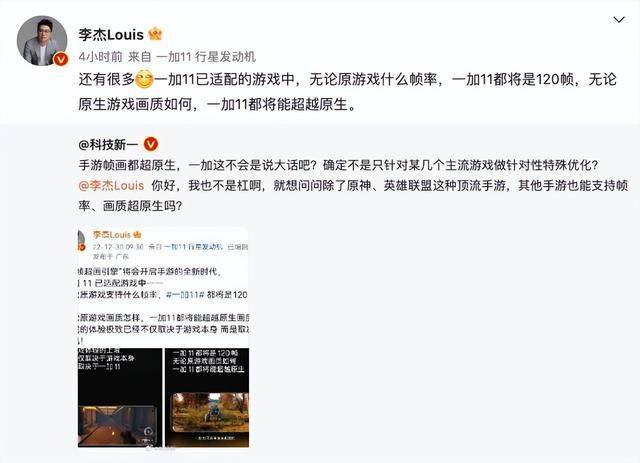The image size is (640, 463).
Task: Click the orange @李杰Louis mention
Action: coord(111,185)
